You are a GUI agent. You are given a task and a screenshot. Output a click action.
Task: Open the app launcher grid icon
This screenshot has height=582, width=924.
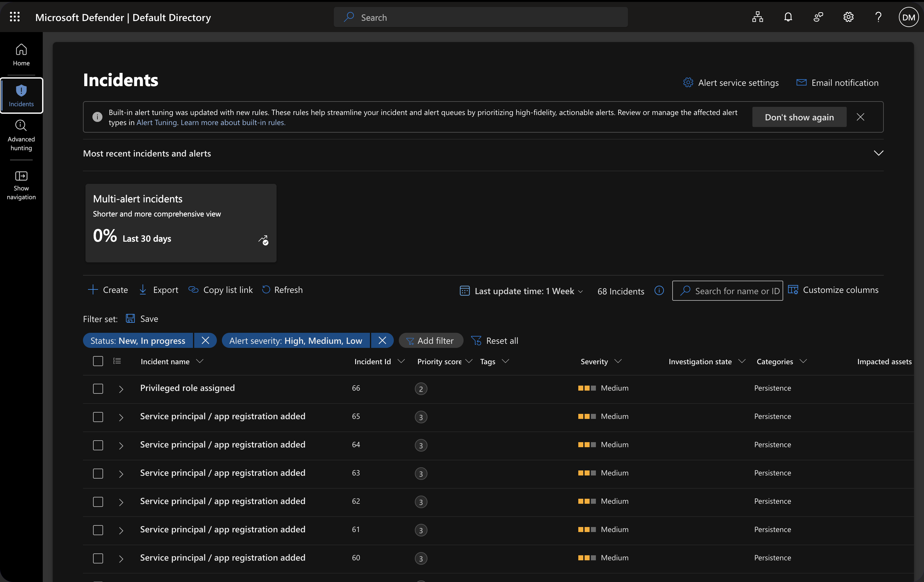14,17
